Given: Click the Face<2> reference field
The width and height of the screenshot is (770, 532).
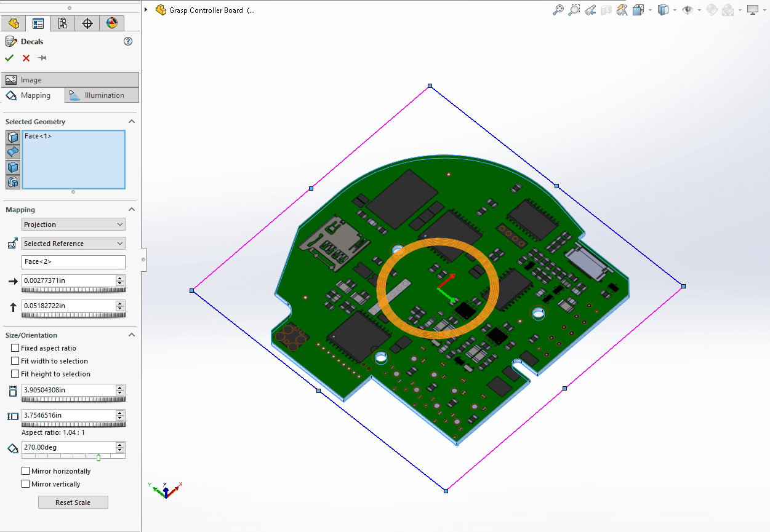Looking at the screenshot, I should pos(73,262).
